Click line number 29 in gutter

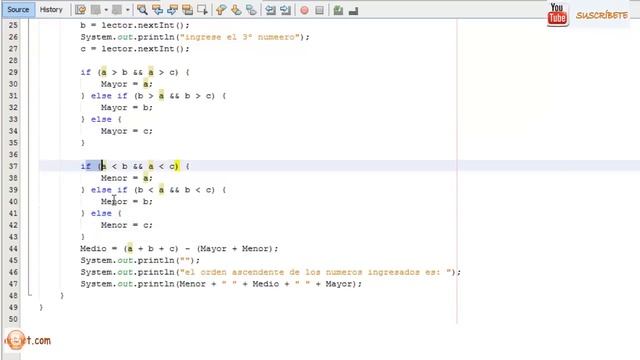point(13,72)
